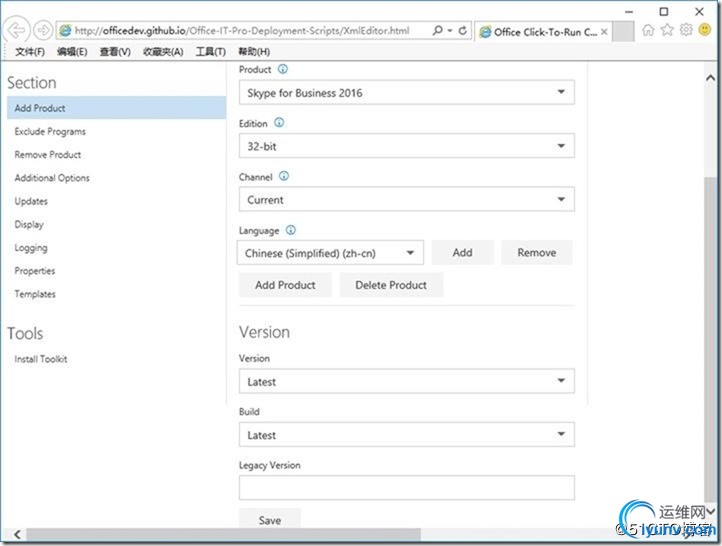Image resolution: width=722 pixels, height=546 pixels.
Task: Open the browser Home icon
Action: click(x=648, y=30)
